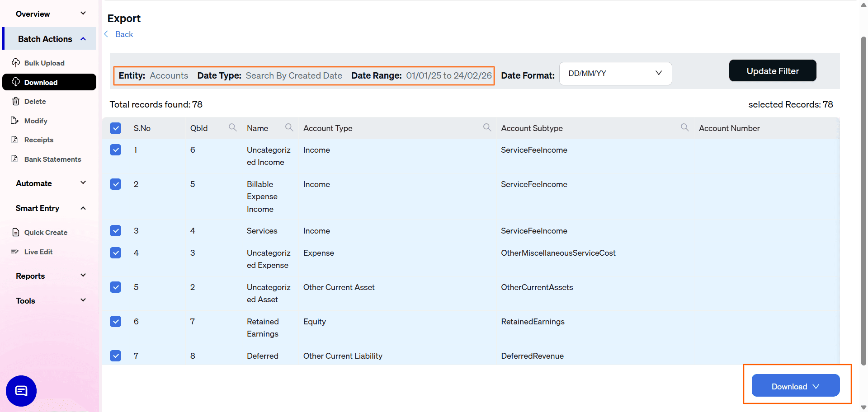This screenshot has height=412, width=868.
Task: Open the Date Format dropdown
Action: pyautogui.click(x=615, y=73)
